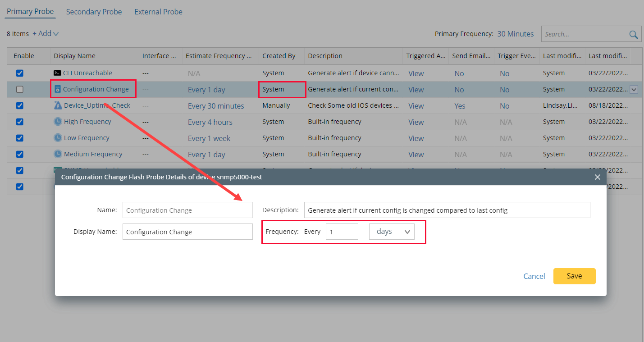Switch to the Secondary Probe tab
The image size is (644, 342).
94,11
